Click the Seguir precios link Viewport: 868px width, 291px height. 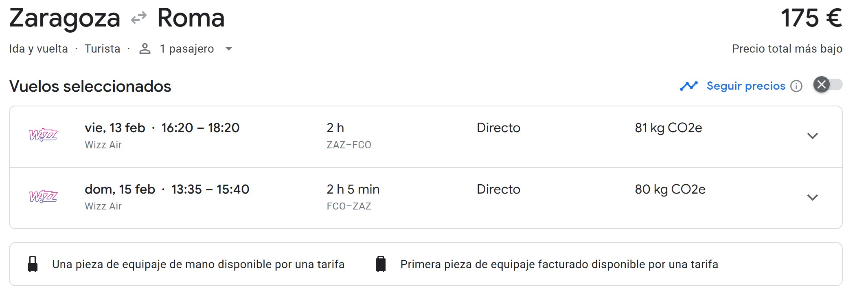[746, 86]
